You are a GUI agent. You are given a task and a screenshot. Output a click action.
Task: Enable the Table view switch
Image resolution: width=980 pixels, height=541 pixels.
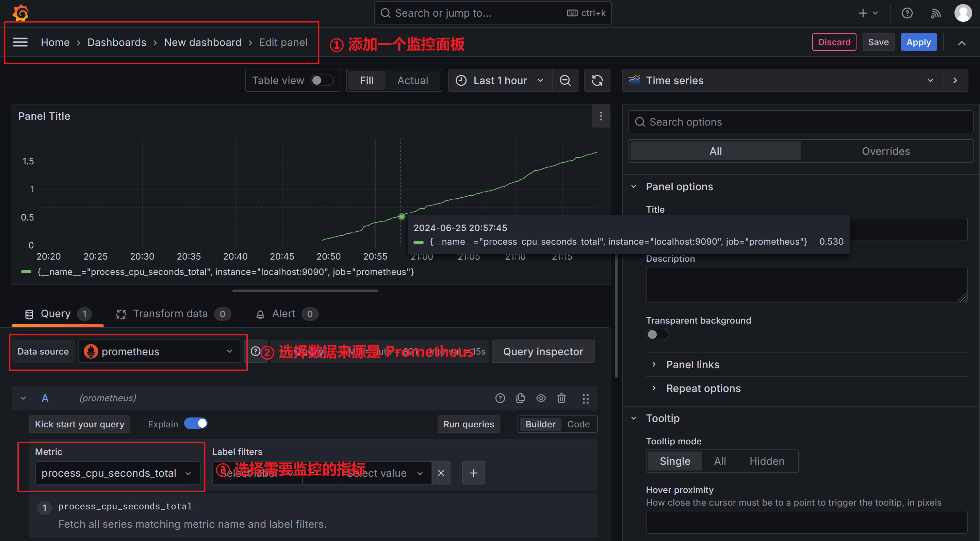pos(322,80)
